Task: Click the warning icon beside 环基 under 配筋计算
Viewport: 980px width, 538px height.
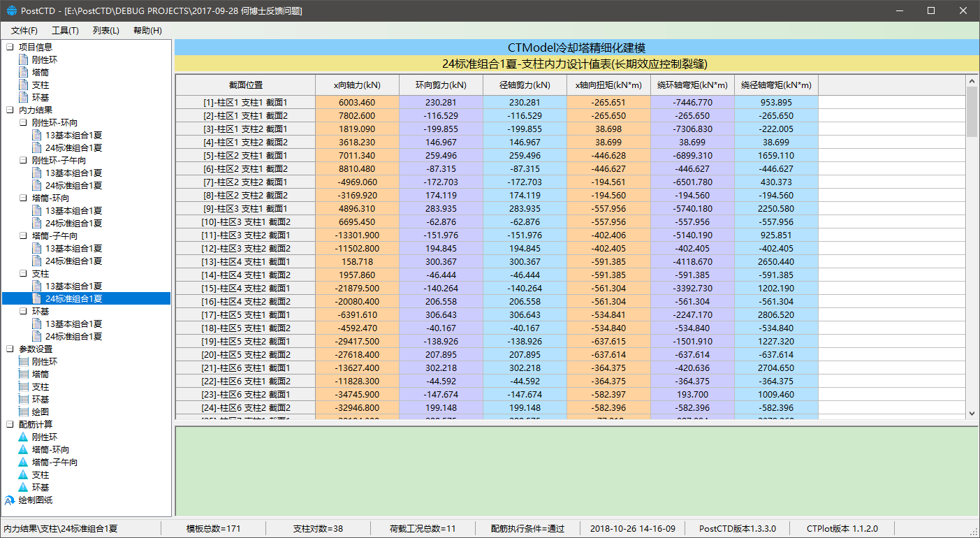Action: 23,488
